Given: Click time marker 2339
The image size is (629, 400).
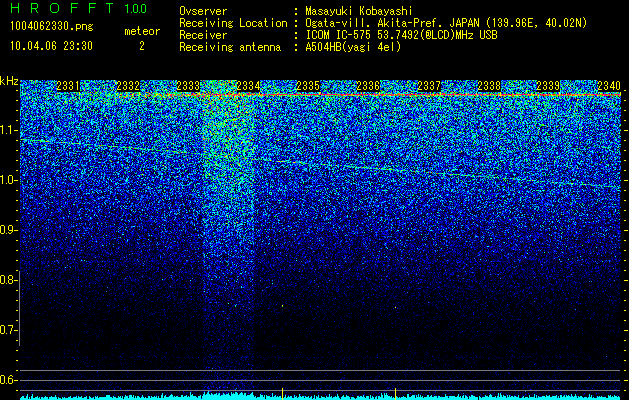Looking at the screenshot, I should coord(548,86).
